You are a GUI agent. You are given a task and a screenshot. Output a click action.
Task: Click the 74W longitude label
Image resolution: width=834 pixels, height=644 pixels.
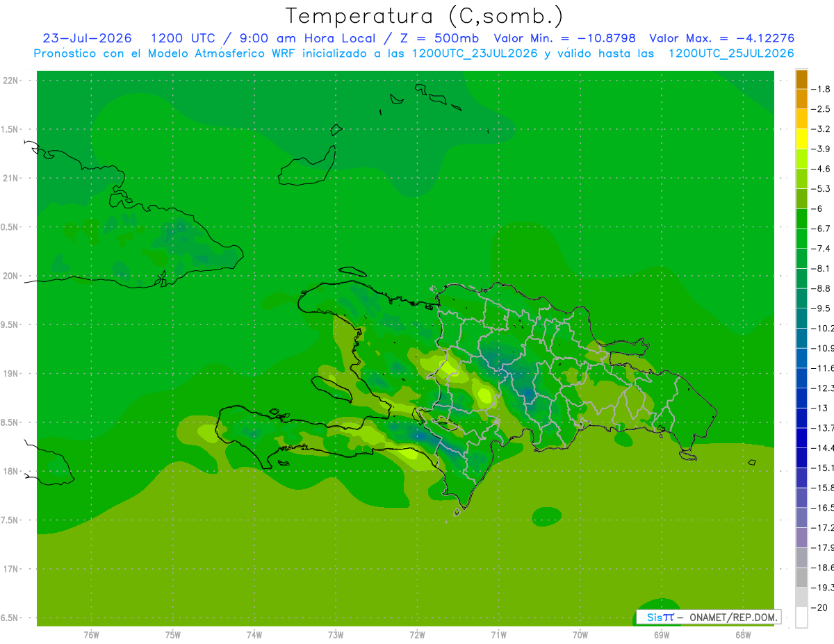(x=254, y=634)
